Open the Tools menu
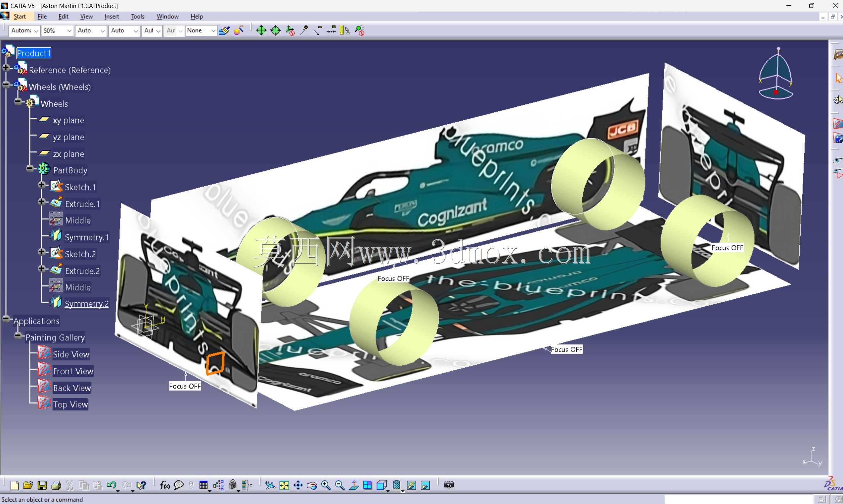Viewport: 843px width, 504px height. click(x=138, y=16)
